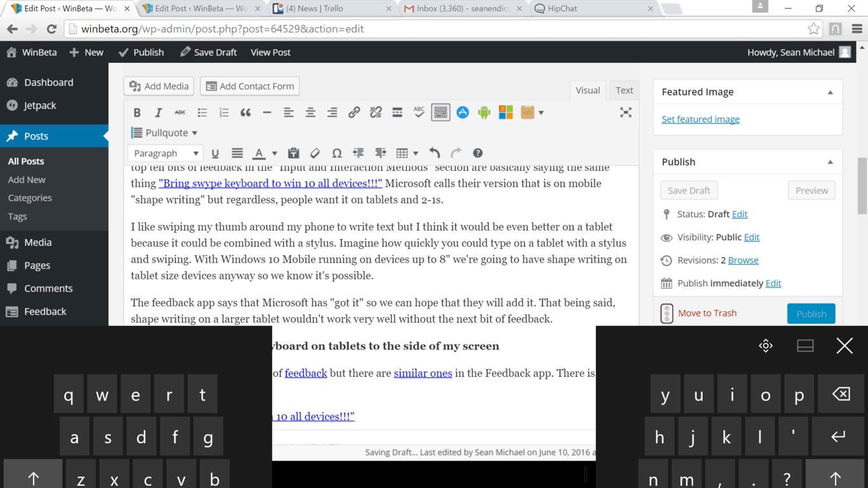Image resolution: width=868 pixels, height=488 pixels.
Task: Click Add Contact Form button
Action: [250, 86]
